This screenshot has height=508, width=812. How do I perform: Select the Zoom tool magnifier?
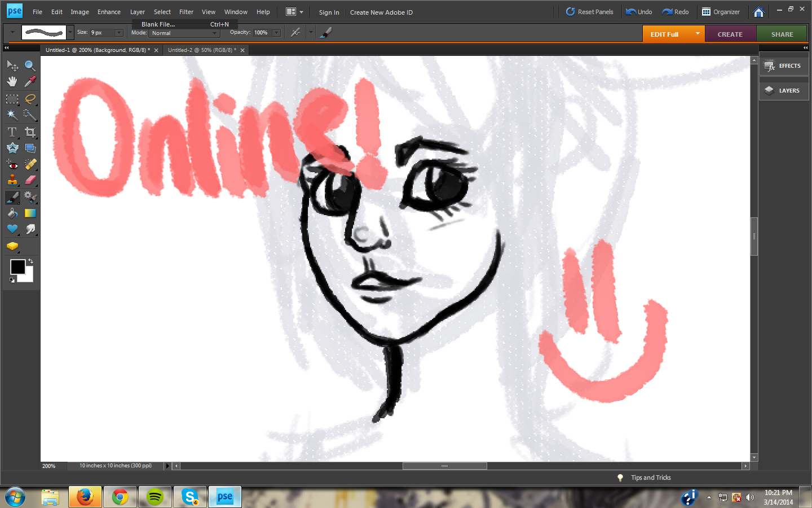pyautogui.click(x=30, y=66)
